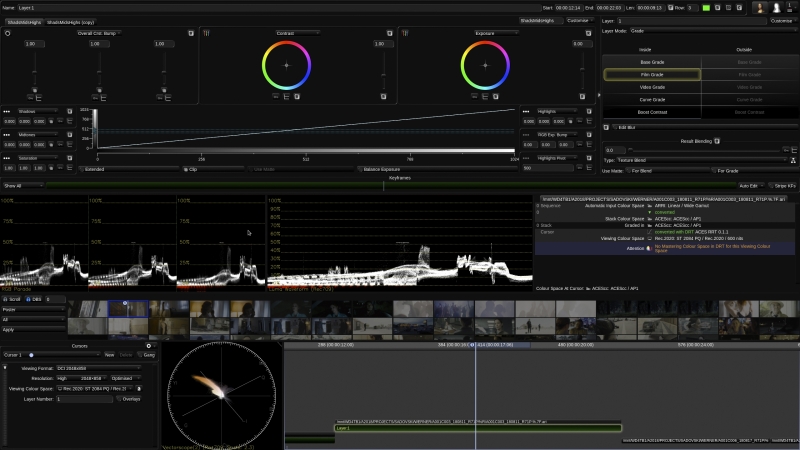Select the Curve Grade inside layer
Viewport: 800px width, 450px height.
651,99
